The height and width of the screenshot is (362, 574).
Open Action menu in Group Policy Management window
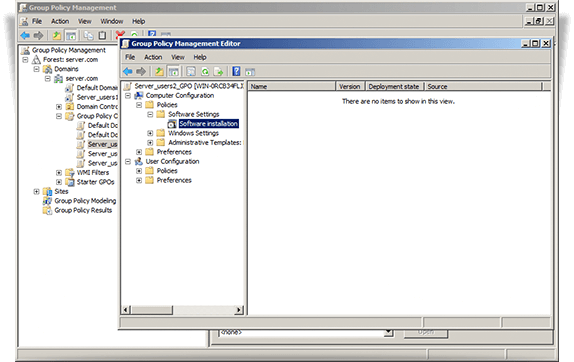pos(60,21)
